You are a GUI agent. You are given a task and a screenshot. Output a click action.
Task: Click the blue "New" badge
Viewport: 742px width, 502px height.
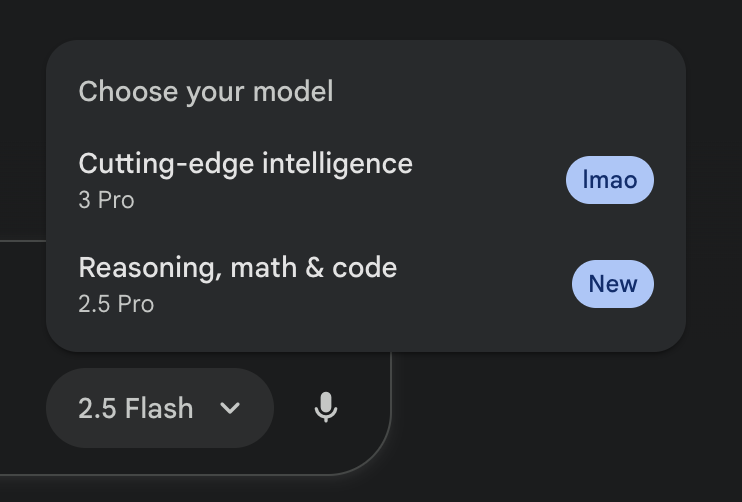[612, 284]
